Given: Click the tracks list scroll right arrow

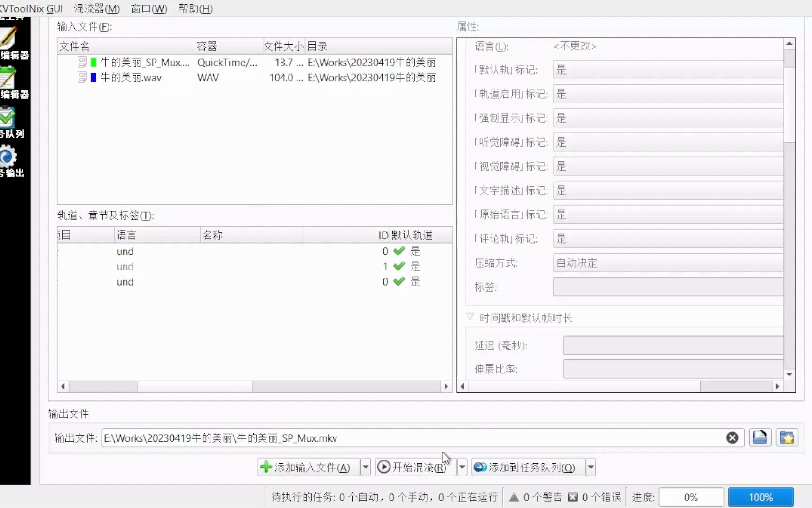Looking at the screenshot, I should [x=446, y=386].
